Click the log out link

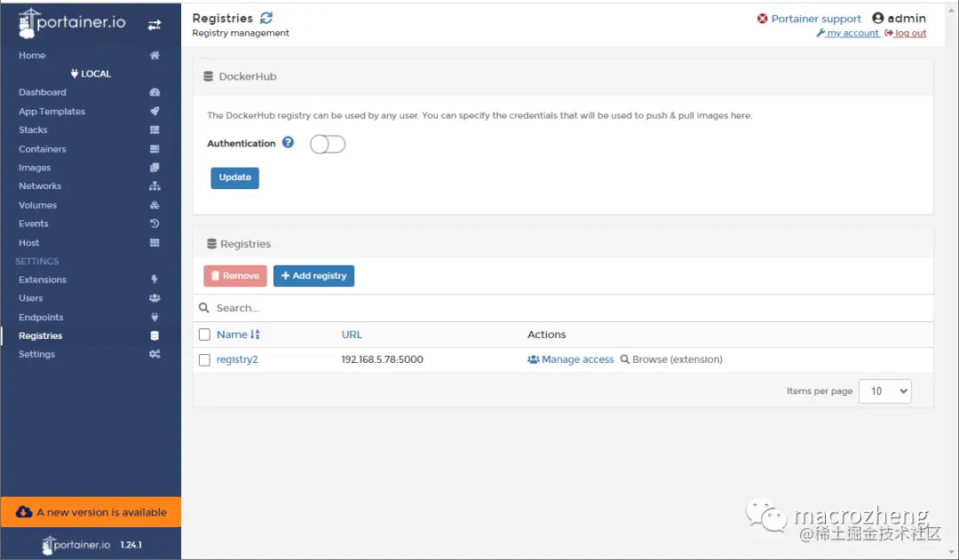coord(905,33)
